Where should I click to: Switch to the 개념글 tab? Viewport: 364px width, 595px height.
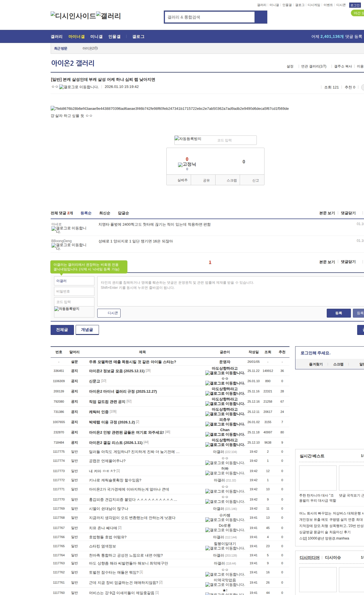point(87,330)
